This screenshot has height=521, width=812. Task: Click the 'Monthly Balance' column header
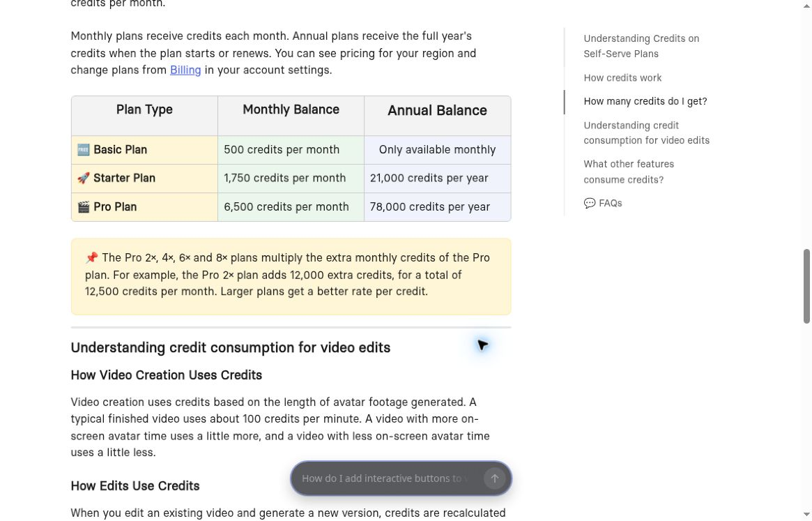[x=291, y=116]
